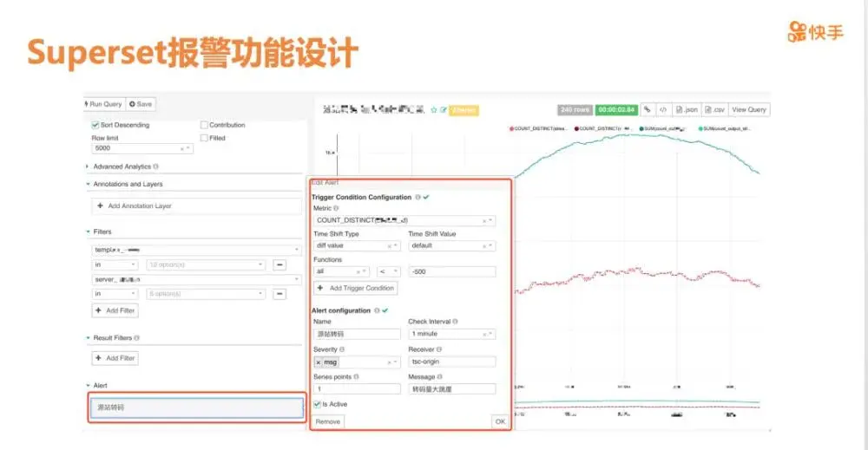Click the Trigger Condition Configuration info icon
The width and height of the screenshot is (868, 450).
pos(418,198)
